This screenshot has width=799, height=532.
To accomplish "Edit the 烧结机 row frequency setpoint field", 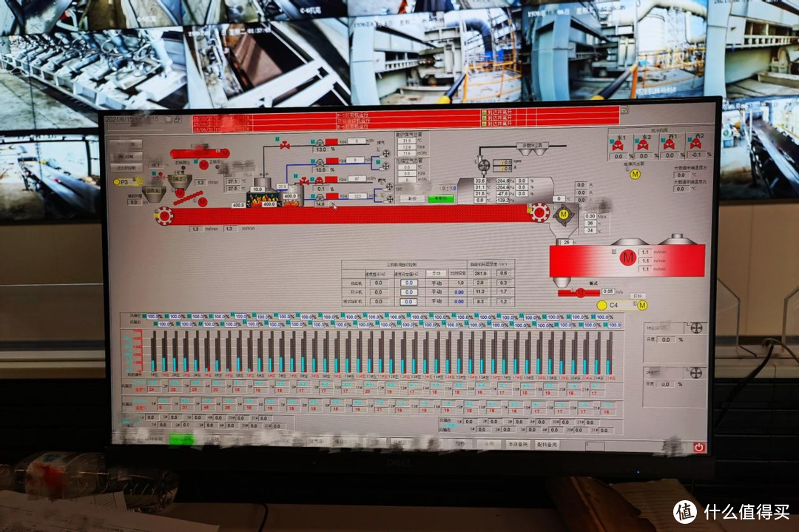I will 409,283.
